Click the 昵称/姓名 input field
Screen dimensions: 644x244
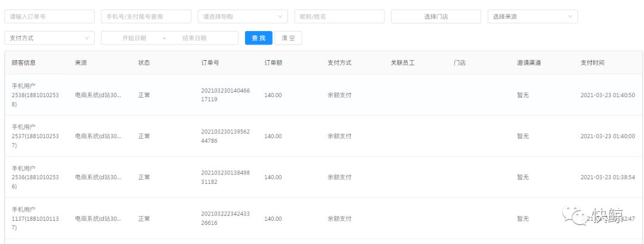pos(339,17)
